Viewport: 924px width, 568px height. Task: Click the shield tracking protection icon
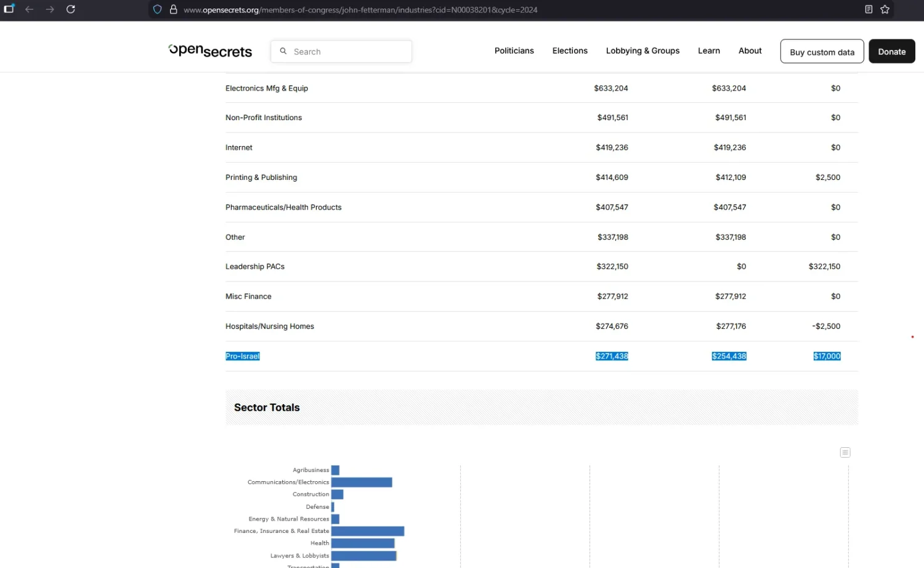click(x=158, y=9)
